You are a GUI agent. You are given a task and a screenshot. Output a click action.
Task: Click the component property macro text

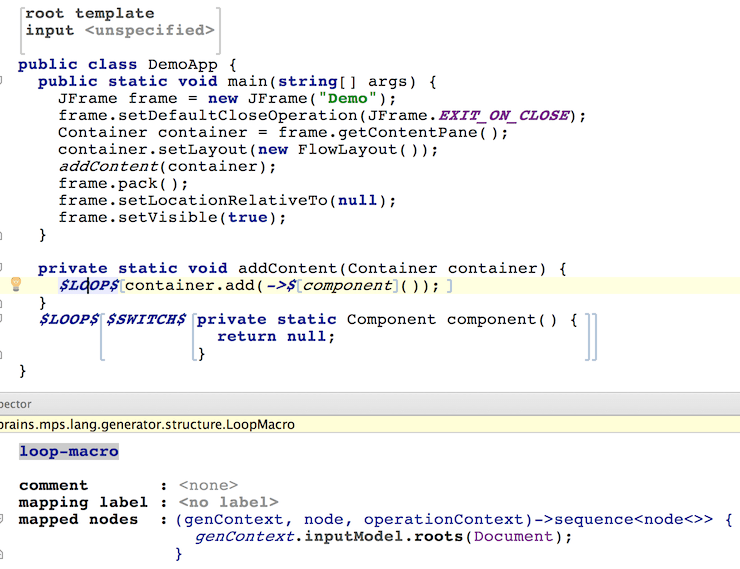347,285
